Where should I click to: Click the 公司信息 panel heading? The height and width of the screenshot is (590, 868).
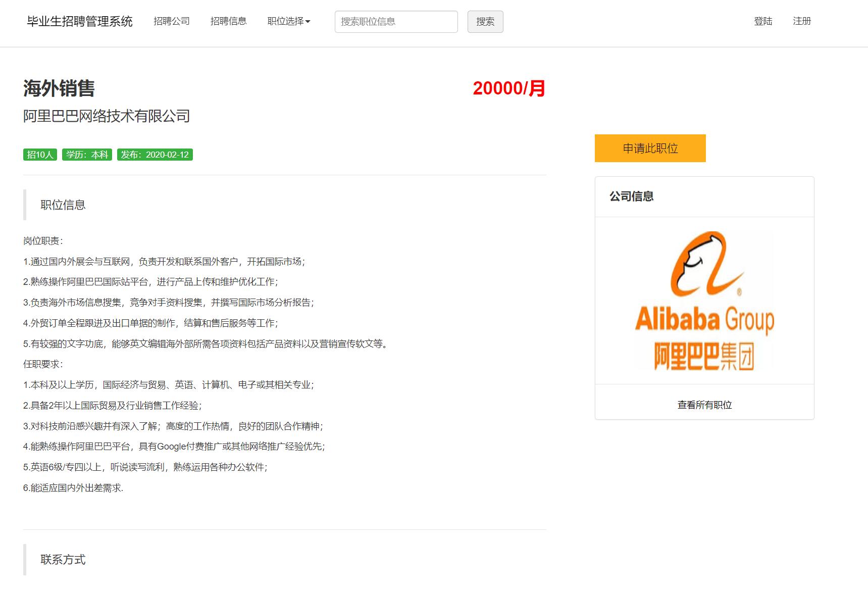tap(631, 196)
